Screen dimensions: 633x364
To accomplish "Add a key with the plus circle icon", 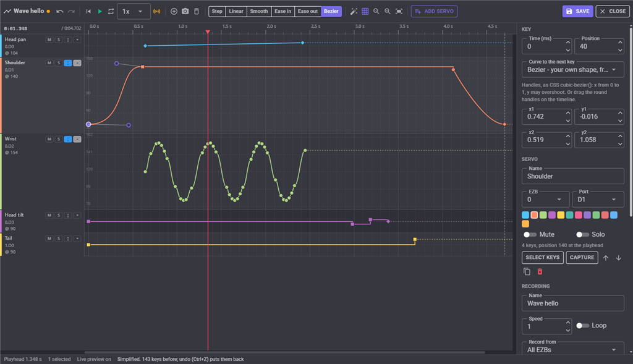I will [x=174, y=11].
